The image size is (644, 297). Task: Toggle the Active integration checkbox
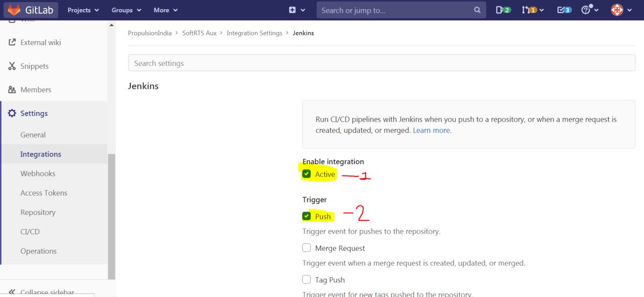(x=306, y=174)
